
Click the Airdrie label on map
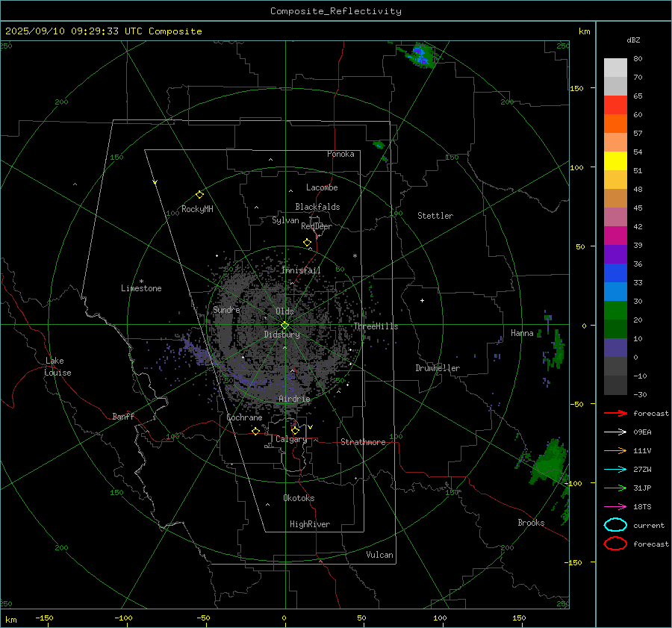[294, 399]
